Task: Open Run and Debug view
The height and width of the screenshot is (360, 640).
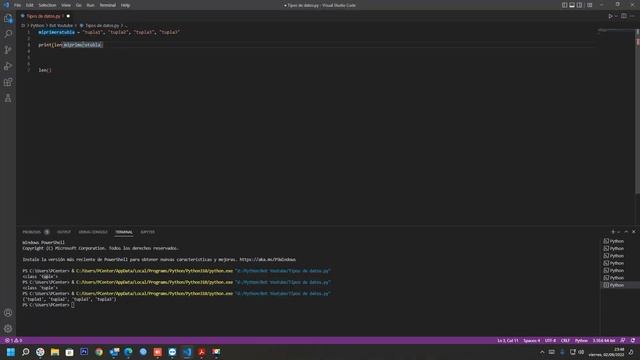Action: click(x=8, y=66)
